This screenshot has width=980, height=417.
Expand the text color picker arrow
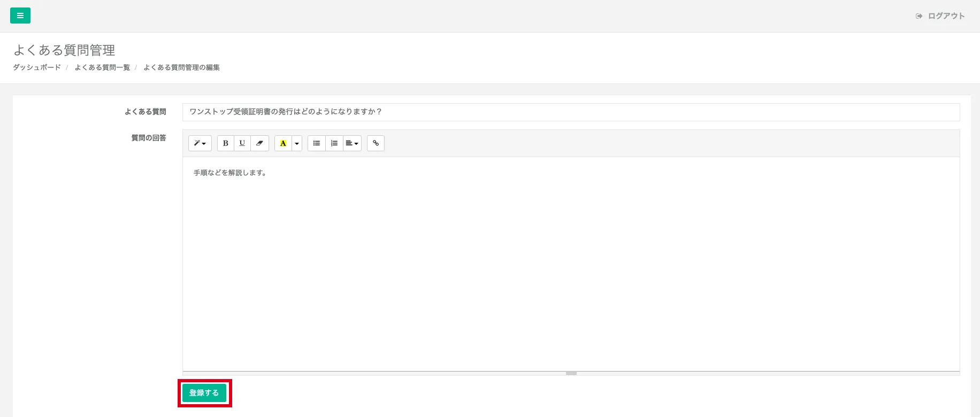[x=297, y=143]
